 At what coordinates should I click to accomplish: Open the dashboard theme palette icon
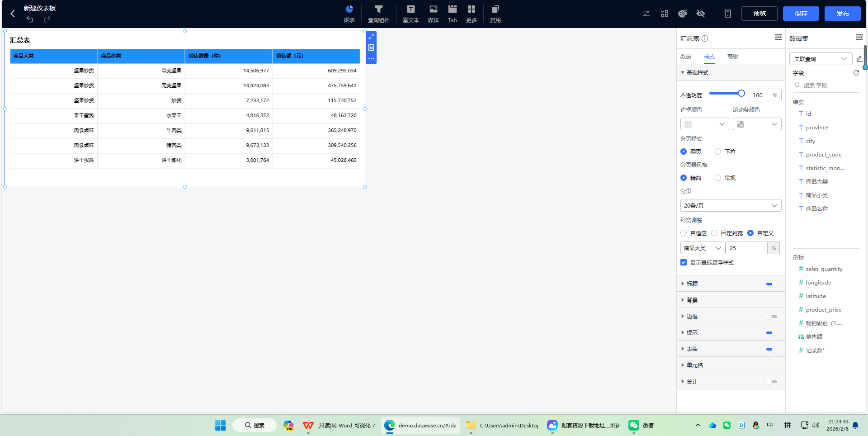tap(683, 14)
